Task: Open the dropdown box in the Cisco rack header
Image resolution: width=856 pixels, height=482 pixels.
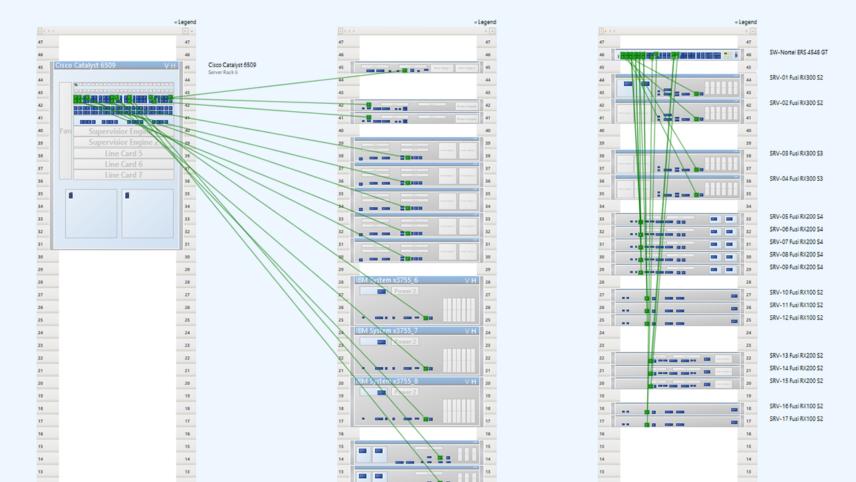Action: click(185, 31)
